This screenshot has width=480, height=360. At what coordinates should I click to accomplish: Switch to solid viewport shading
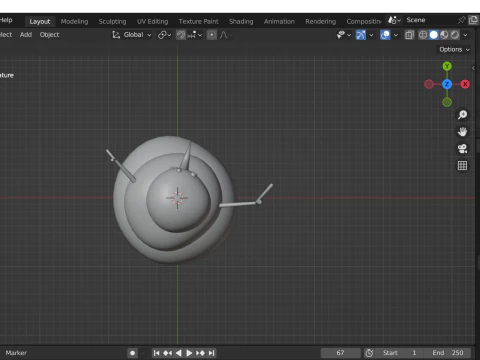(433, 35)
